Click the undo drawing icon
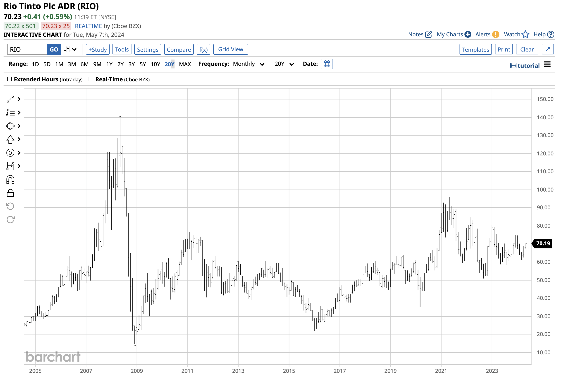570x392 pixels. click(x=10, y=206)
